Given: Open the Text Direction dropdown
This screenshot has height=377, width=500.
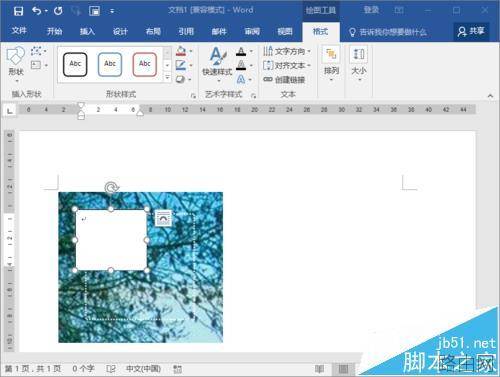Looking at the screenshot, I should coord(287,51).
